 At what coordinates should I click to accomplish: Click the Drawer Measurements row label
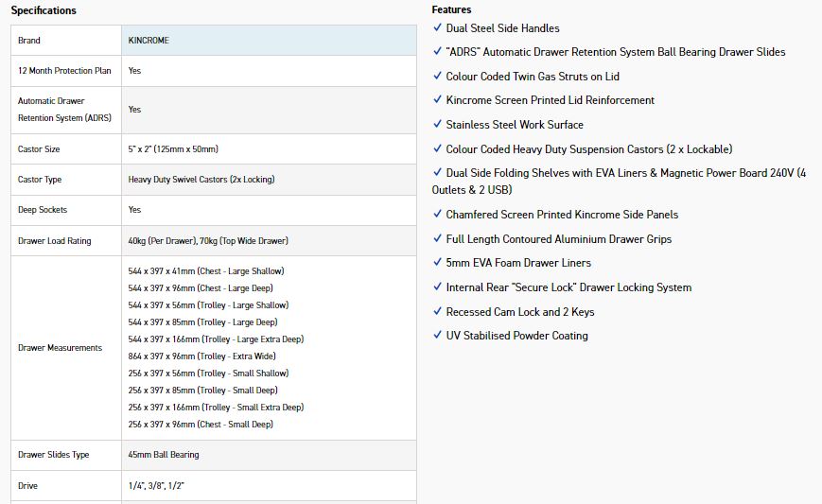(x=60, y=348)
